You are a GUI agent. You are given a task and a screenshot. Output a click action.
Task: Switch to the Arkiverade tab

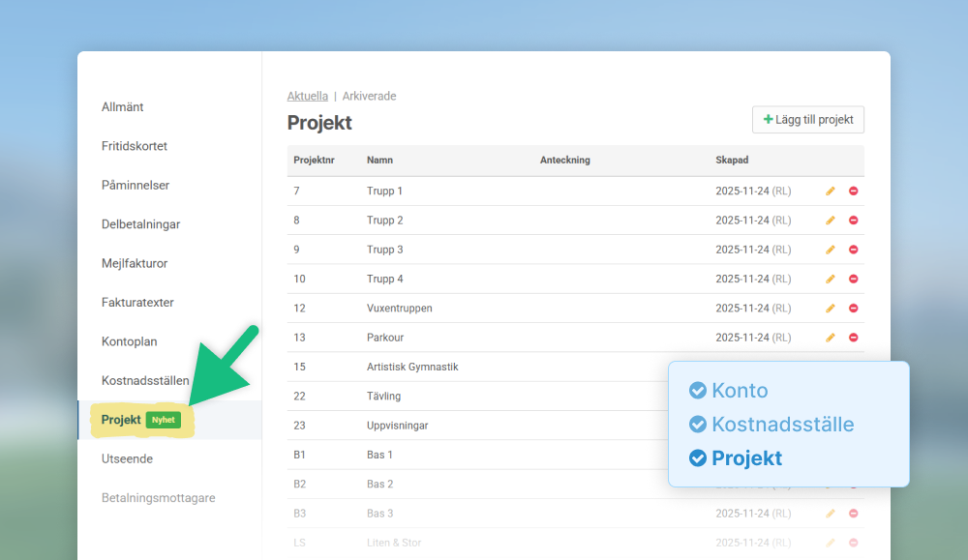coord(369,97)
